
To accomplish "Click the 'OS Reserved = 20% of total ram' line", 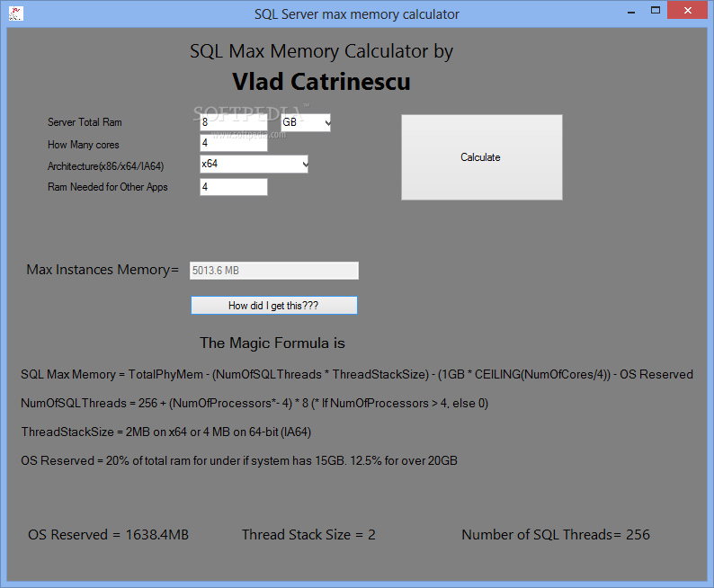I will point(239,460).
